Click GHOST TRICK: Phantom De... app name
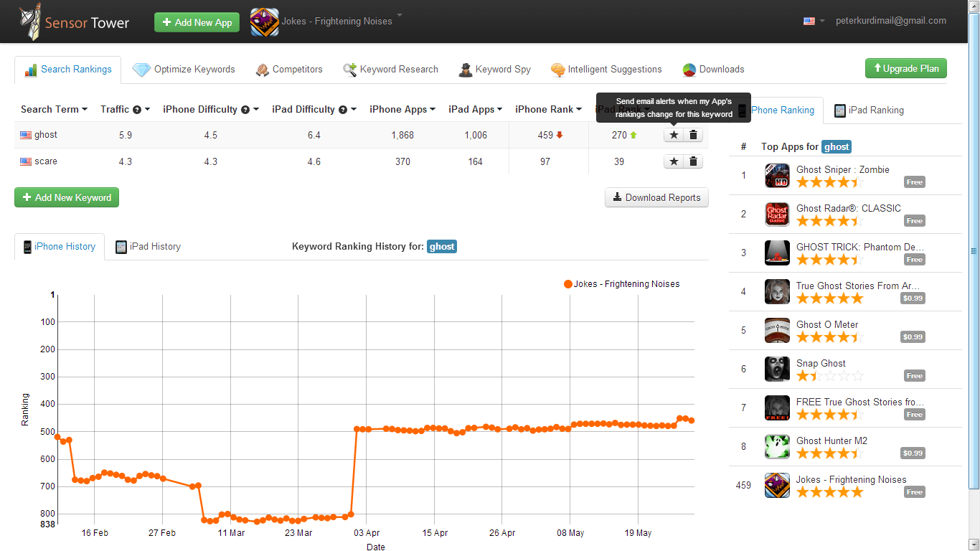The width and height of the screenshot is (980, 551). 859,248
